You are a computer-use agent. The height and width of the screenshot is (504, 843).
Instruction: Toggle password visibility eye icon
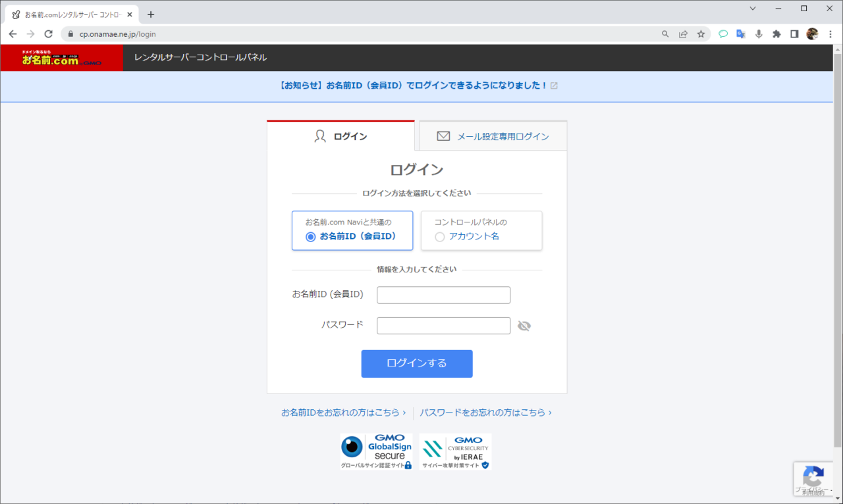click(x=524, y=326)
